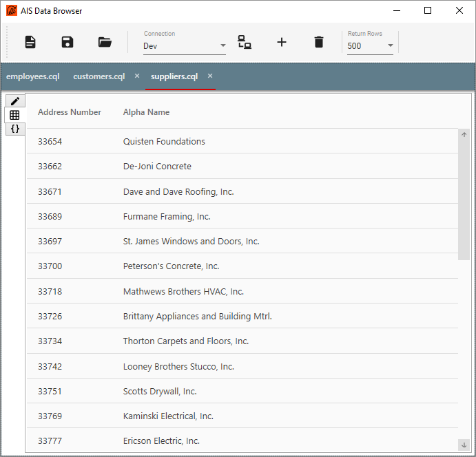This screenshot has width=476, height=457.
Task: Switch to the employees.cql tab
Action: (x=32, y=76)
